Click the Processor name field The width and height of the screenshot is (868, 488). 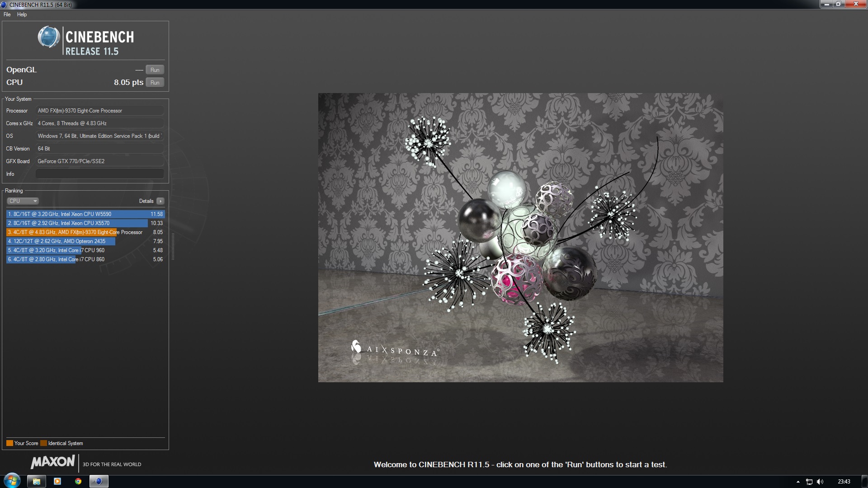(x=100, y=111)
